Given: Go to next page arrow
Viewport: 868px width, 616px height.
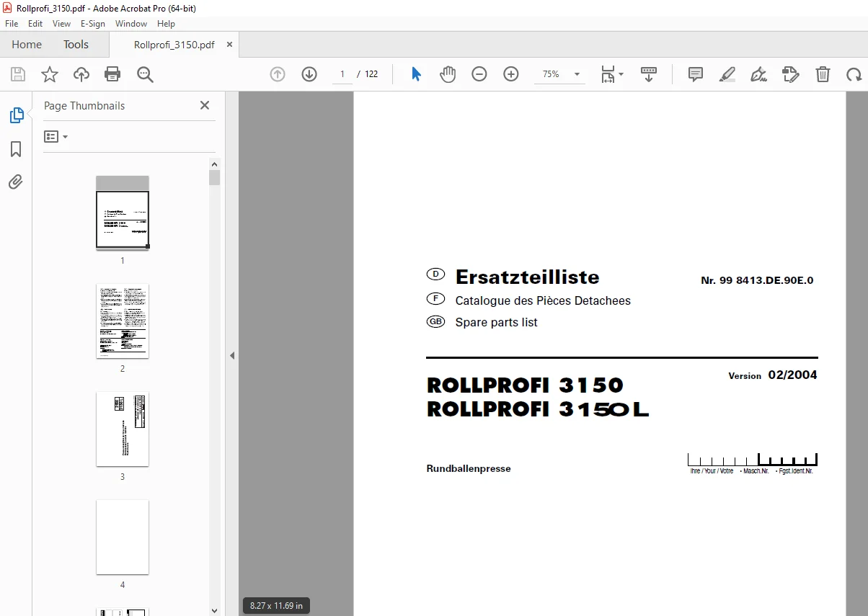Looking at the screenshot, I should [x=309, y=74].
